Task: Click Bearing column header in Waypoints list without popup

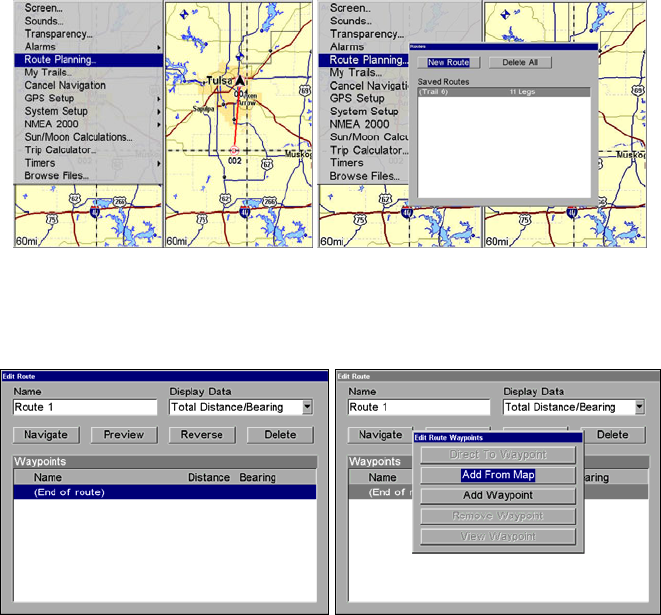Action: tap(257, 478)
